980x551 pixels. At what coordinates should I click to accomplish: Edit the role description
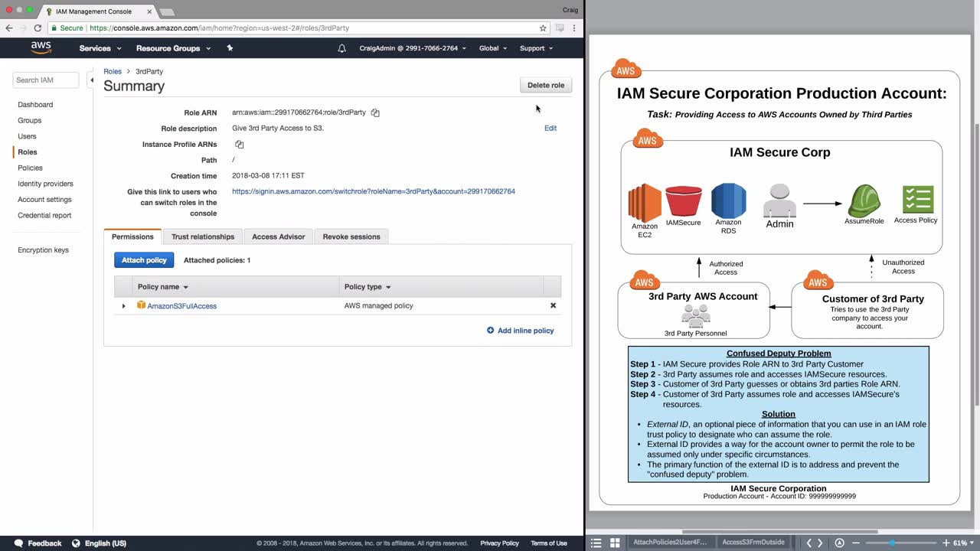click(x=550, y=128)
